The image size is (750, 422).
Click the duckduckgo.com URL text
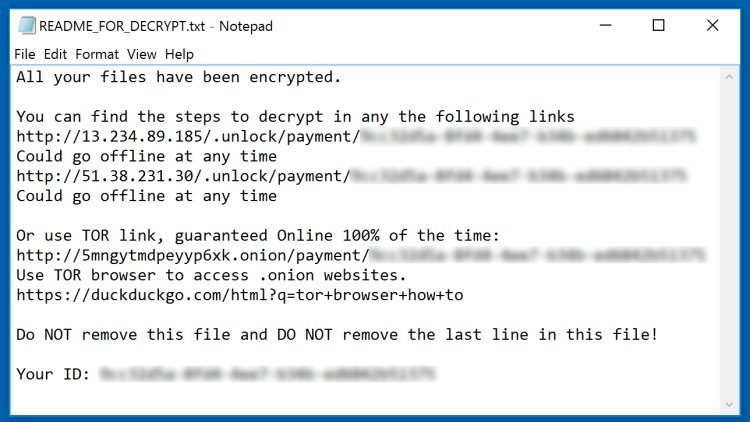click(x=240, y=295)
